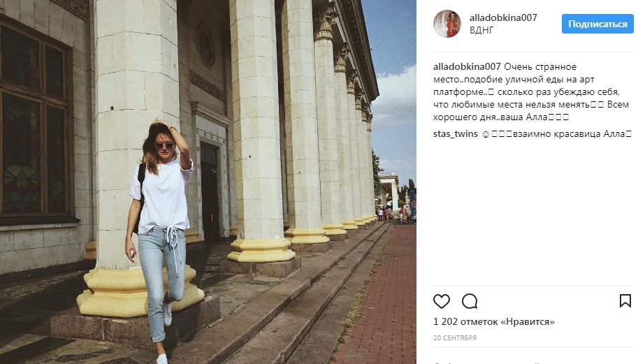This screenshot has width=638, height=364.
Task: Click the comment text взаимно красавица Алла
Action: pos(569,134)
